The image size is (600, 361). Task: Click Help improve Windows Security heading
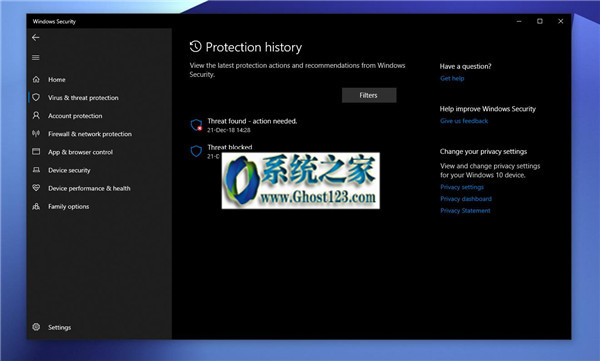[x=488, y=109]
